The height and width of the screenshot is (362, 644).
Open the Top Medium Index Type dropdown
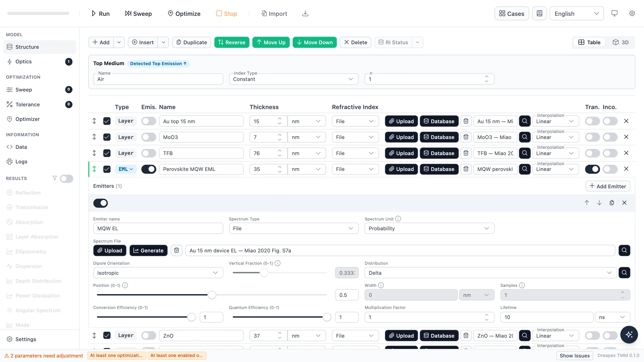click(294, 79)
